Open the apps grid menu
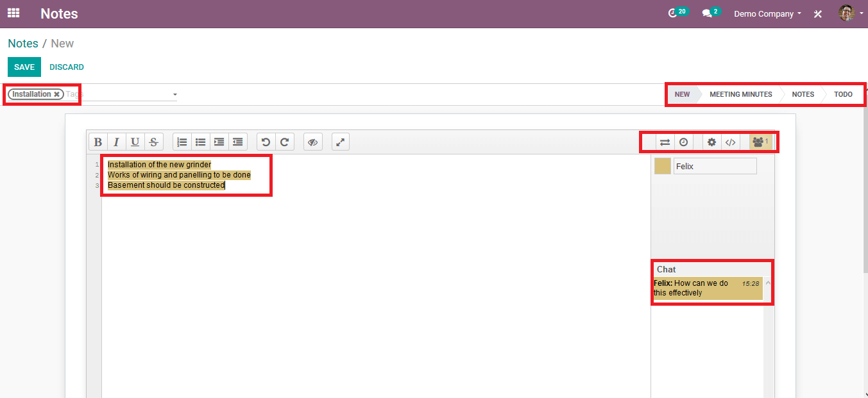868x398 pixels. (x=13, y=13)
